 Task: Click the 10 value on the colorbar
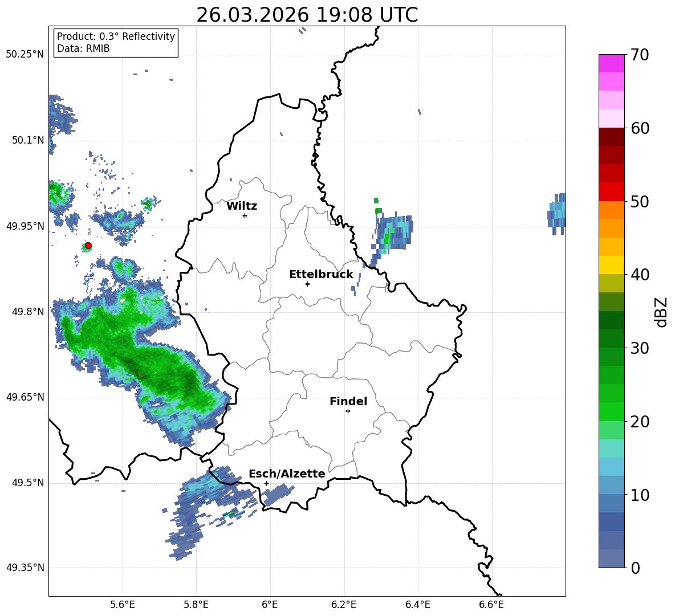click(640, 495)
